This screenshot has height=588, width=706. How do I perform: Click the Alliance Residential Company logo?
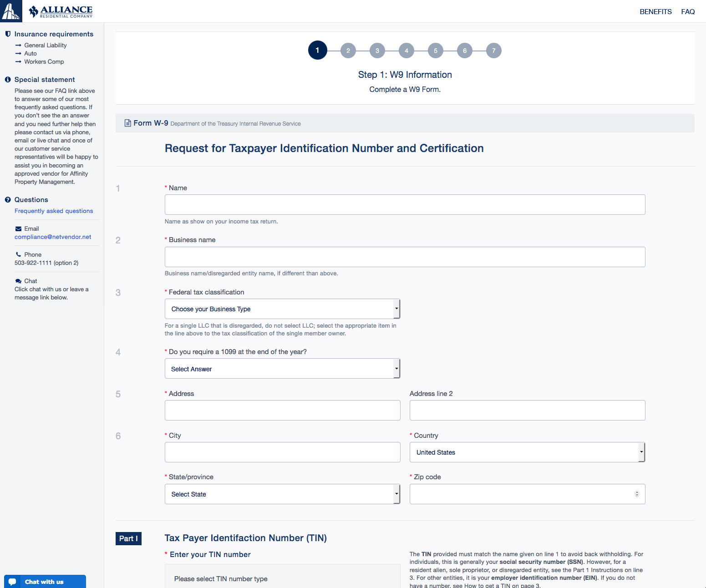61,11
